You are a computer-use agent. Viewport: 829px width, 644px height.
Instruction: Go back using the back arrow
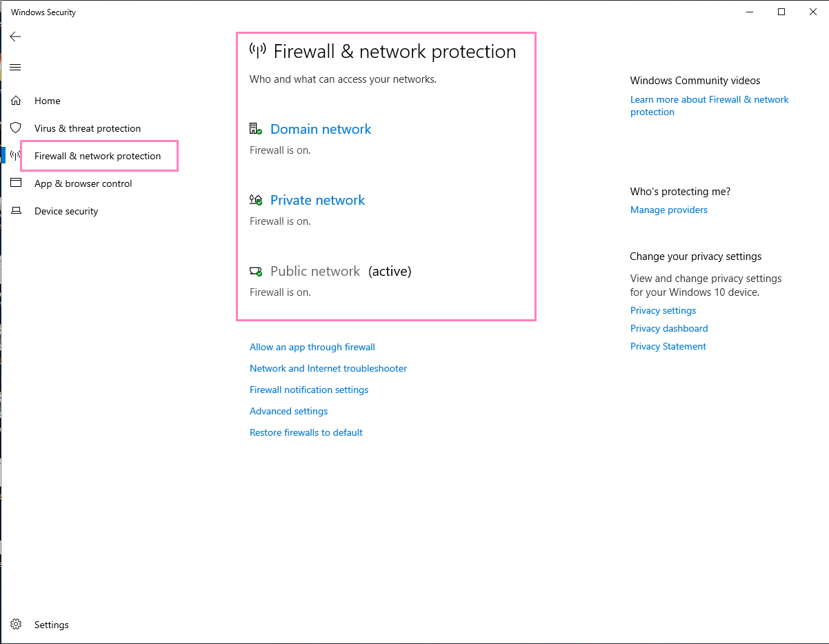(x=15, y=37)
